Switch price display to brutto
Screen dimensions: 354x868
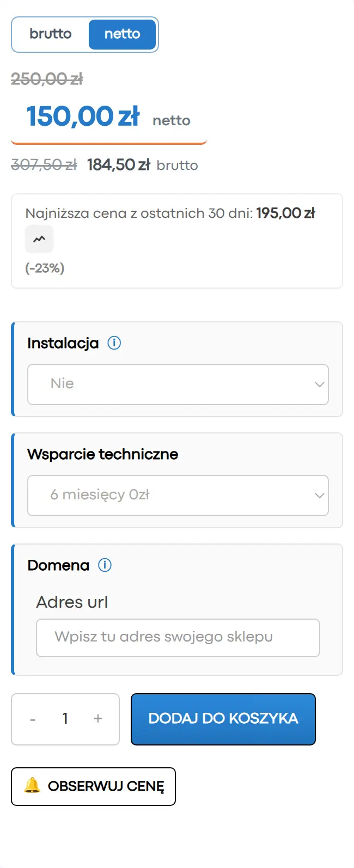[51, 34]
